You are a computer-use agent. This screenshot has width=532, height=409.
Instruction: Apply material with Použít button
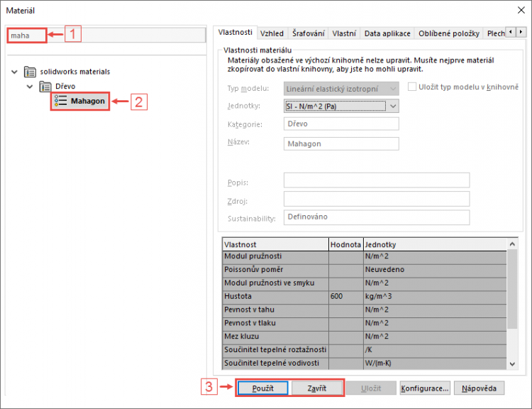pyautogui.click(x=262, y=388)
